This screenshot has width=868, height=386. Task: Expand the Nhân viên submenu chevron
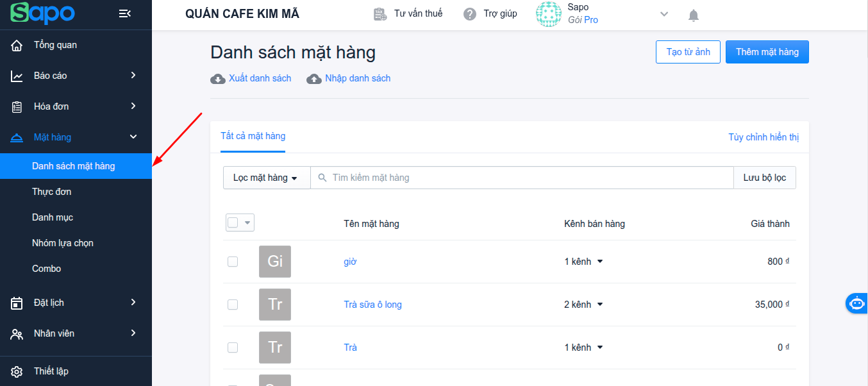point(133,333)
